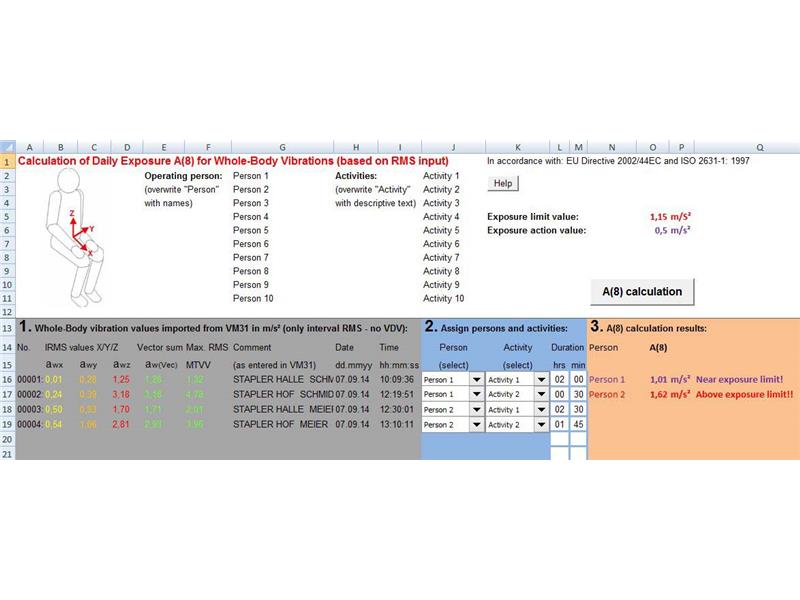800x600 pixels.
Task: Click the 'Above exposure limit!!' result text
Action: click(x=744, y=394)
